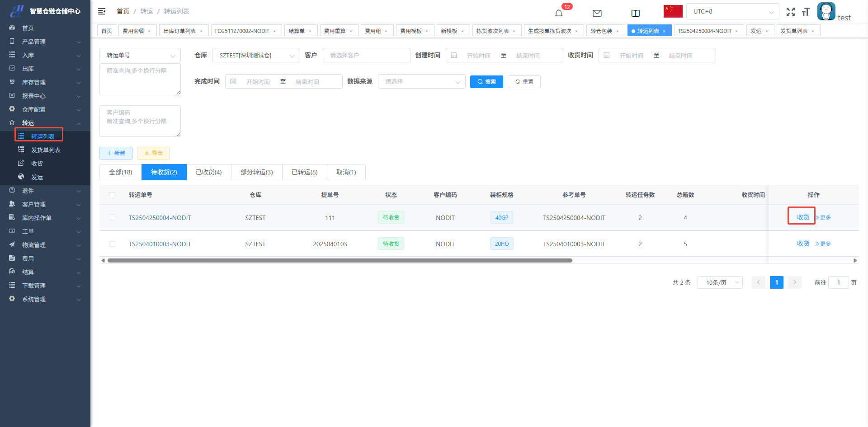Open the mail envelope icon
This screenshot has width=868, height=427.
point(597,13)
